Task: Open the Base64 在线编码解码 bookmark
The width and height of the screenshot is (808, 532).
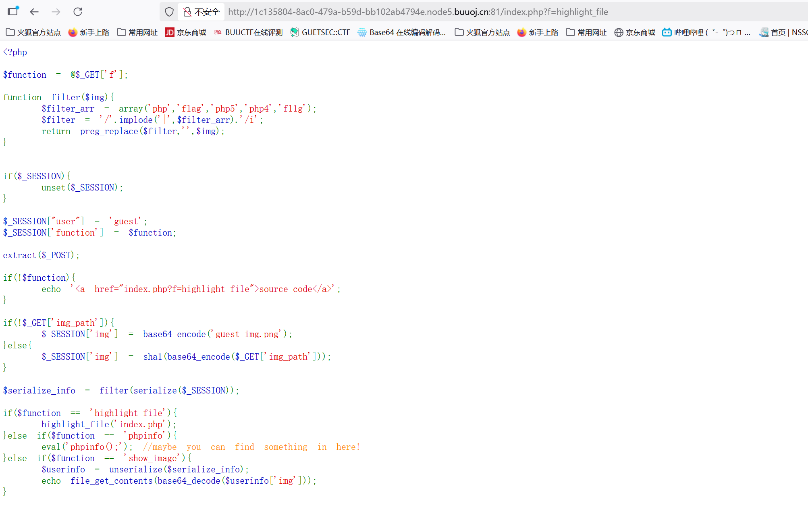Action: tap(402, 32)
